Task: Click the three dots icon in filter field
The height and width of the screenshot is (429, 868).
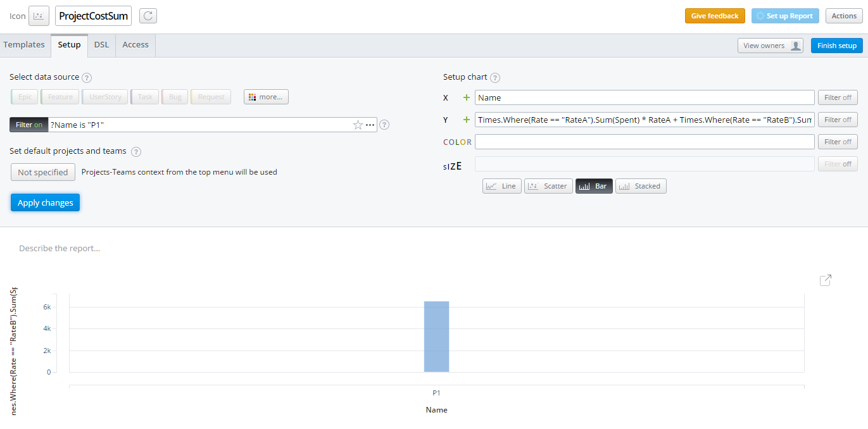Action: pos(370,125)
